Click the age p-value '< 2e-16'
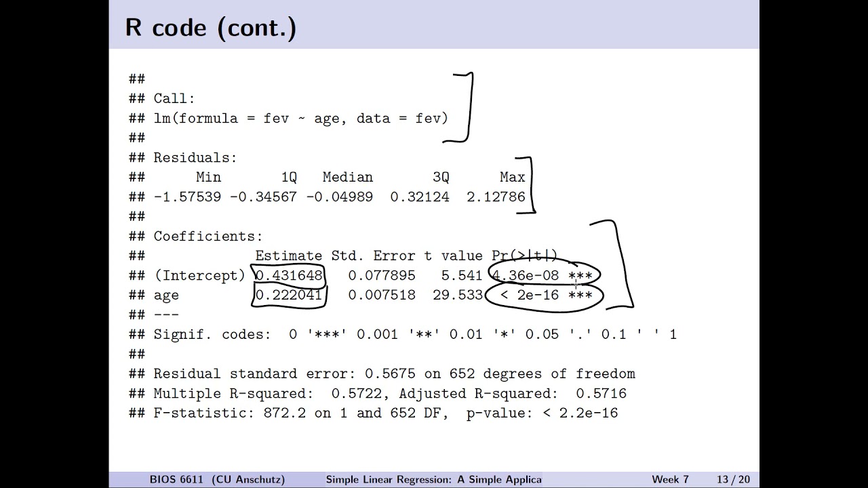The height and width of the screenshot is (488, 868). click(x=530, y=296)
